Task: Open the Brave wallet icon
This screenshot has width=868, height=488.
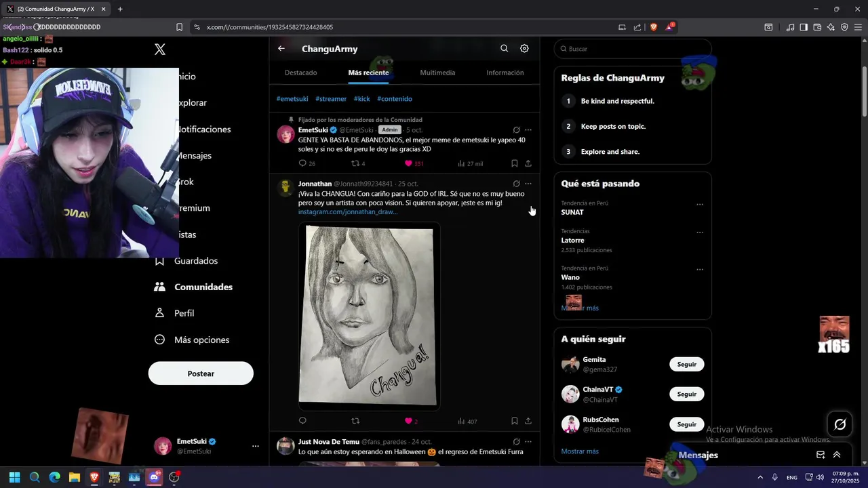Action: pos(817,27)
